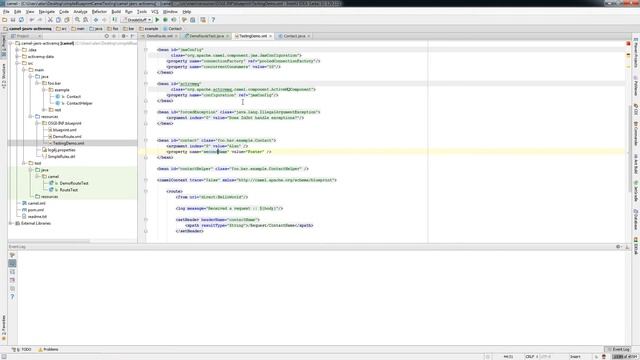This screenshot has width=640, height=360.
Task: Open Event Log panel settings gear
Action: point(618,247)
